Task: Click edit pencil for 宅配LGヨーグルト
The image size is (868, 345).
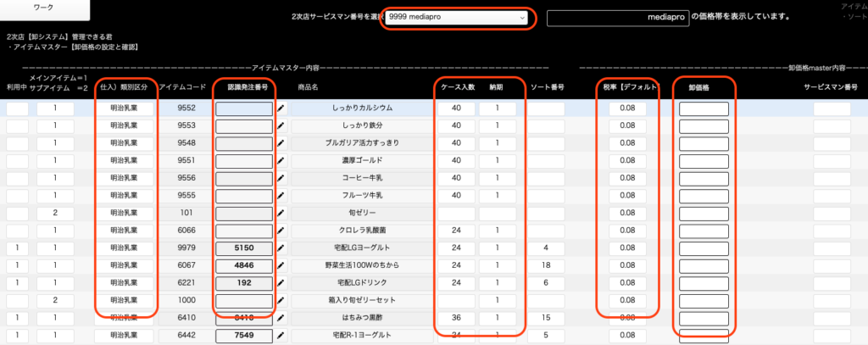Action: tap(281, 248)
